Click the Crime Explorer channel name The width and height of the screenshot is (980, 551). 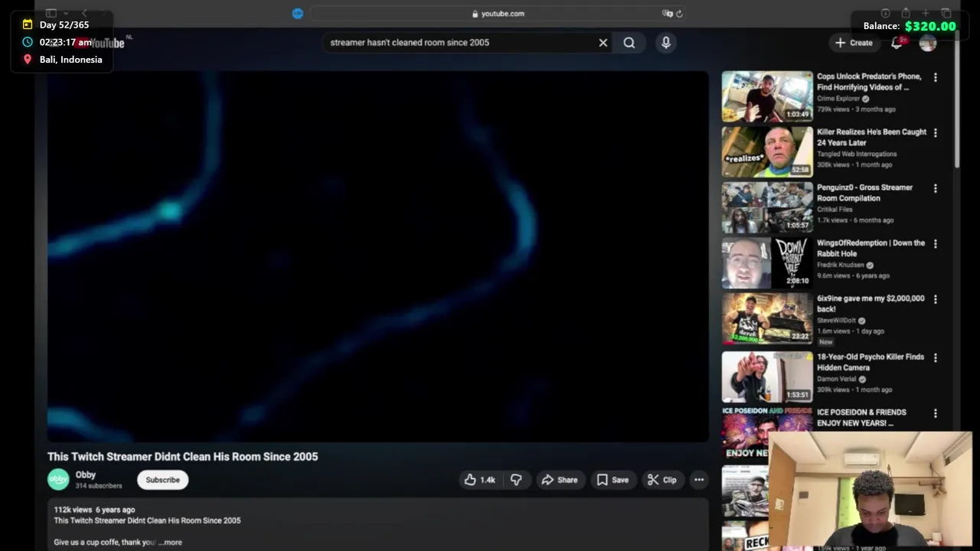click(x=838, y=99)
